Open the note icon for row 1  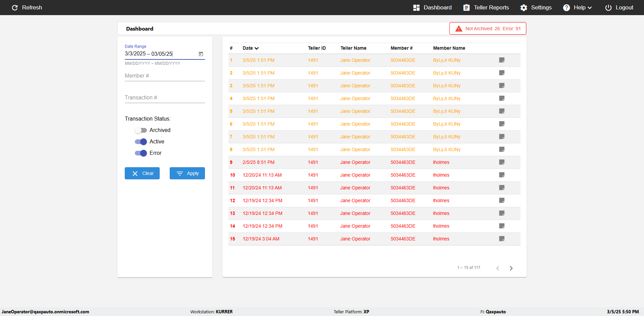coord(502,60)
